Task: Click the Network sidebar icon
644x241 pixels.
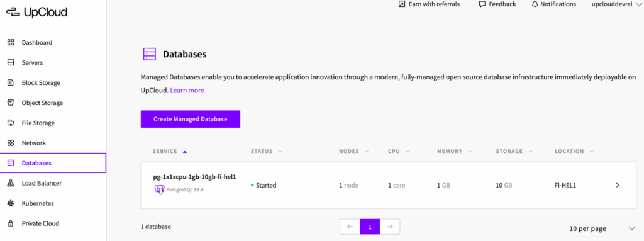Action: 11,143
